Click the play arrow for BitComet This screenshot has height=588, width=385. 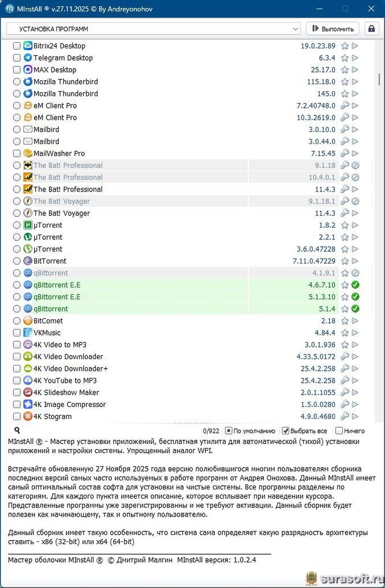click(x=355, y=321)
